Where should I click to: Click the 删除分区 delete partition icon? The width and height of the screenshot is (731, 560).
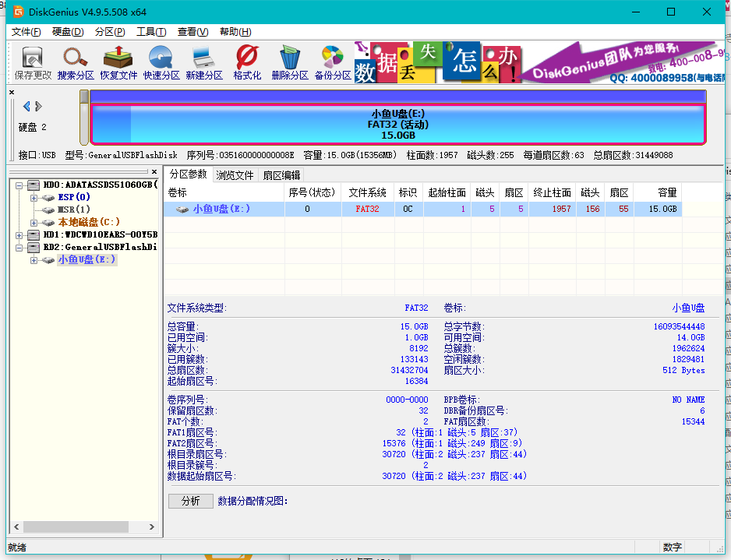click(x=289, y=61)
